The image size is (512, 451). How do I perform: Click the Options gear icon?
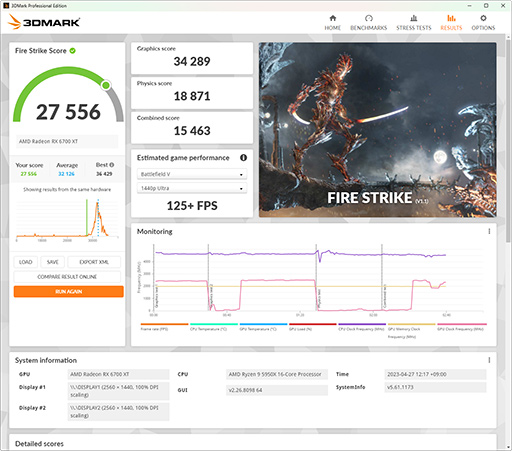[483, 18]
